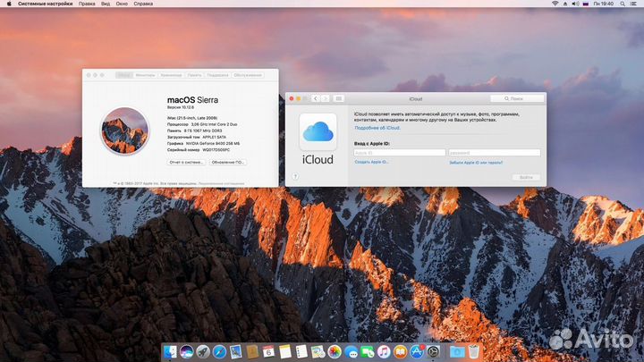The height and width of the screenshot is (362, 644).
Task: Open the Системные настройки menu
Action: point(46,4)
